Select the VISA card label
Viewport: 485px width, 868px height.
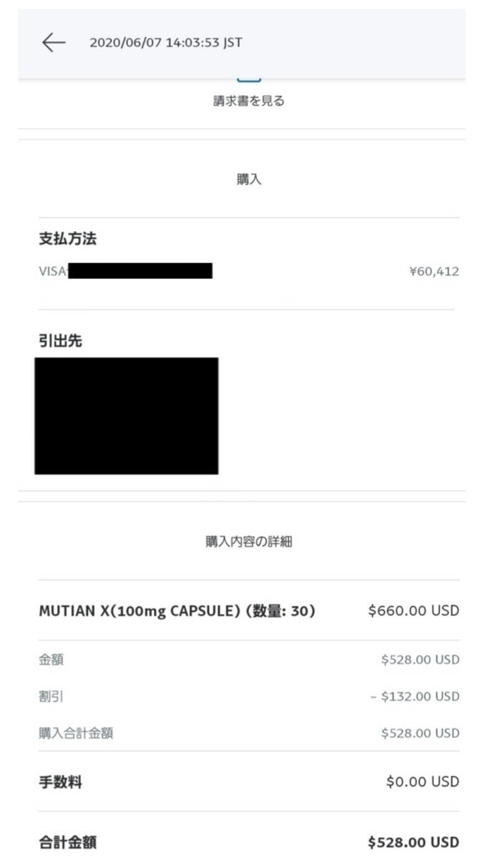52,271
